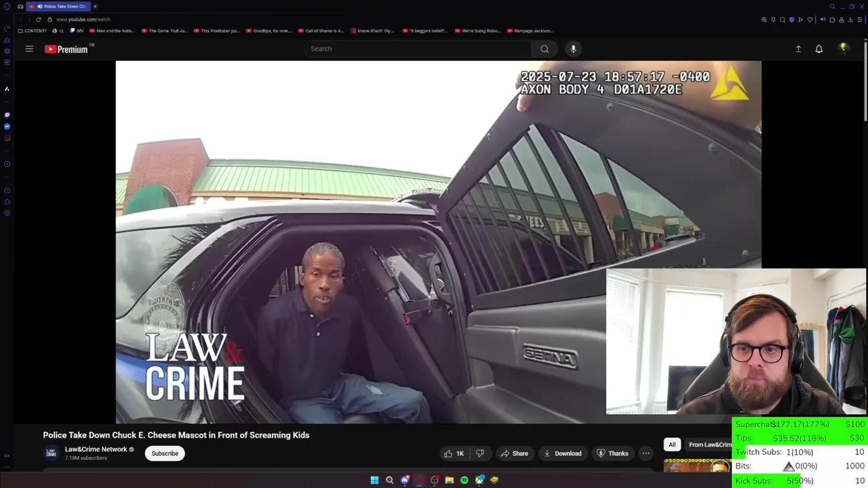
Task: Switch to the Police Take Down browser tab
Action: 58,6
